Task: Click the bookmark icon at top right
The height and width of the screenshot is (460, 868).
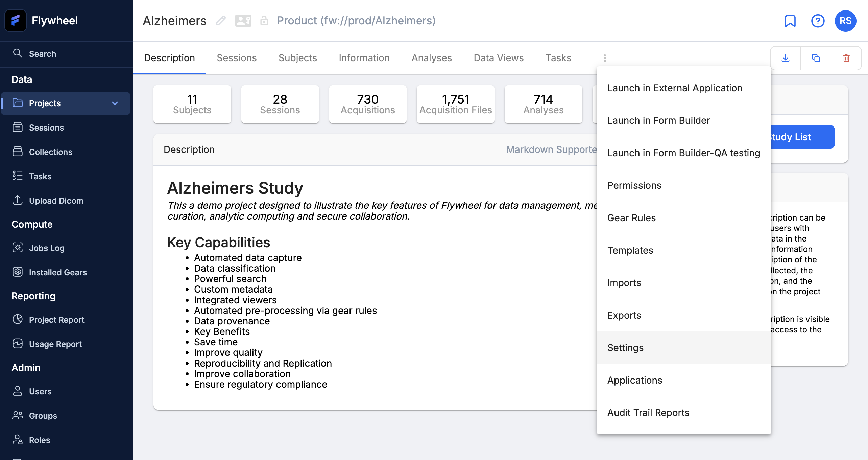Action: point(790,21)
